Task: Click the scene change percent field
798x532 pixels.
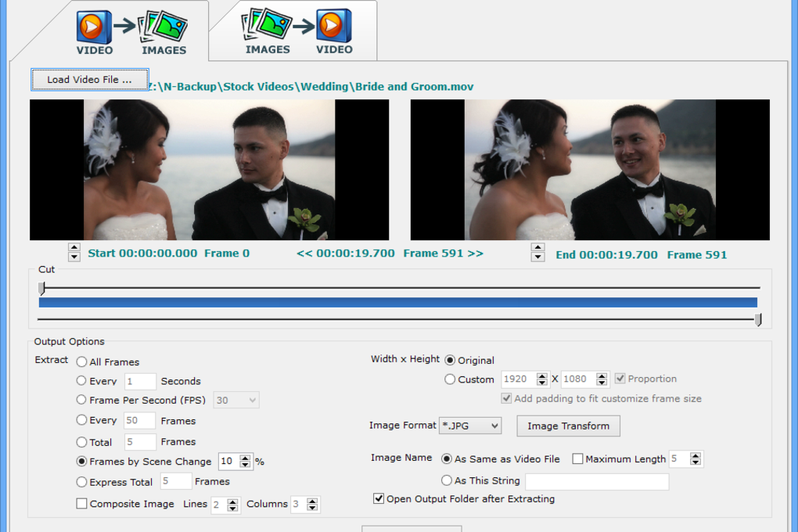Action: tap(229, 462)
